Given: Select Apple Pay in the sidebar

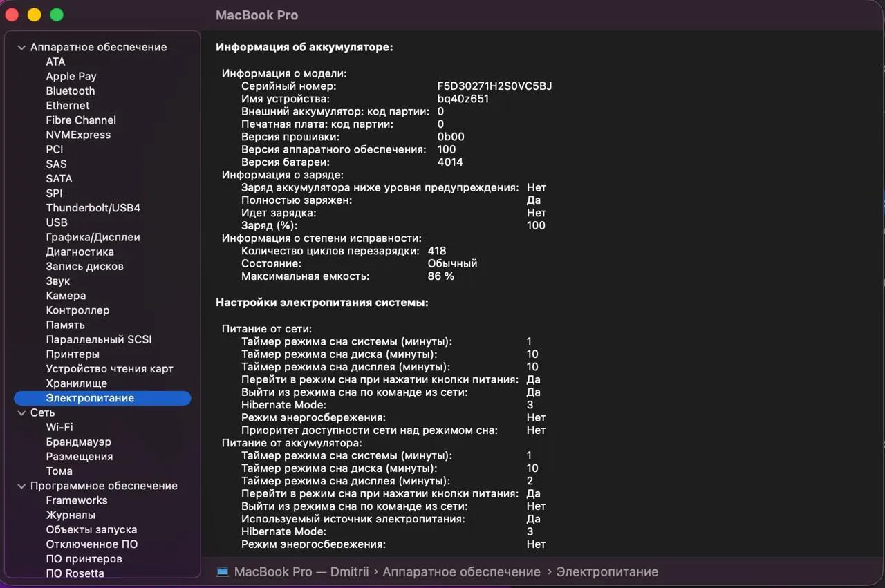Looking at the screenshot, I should click(71, 77).
